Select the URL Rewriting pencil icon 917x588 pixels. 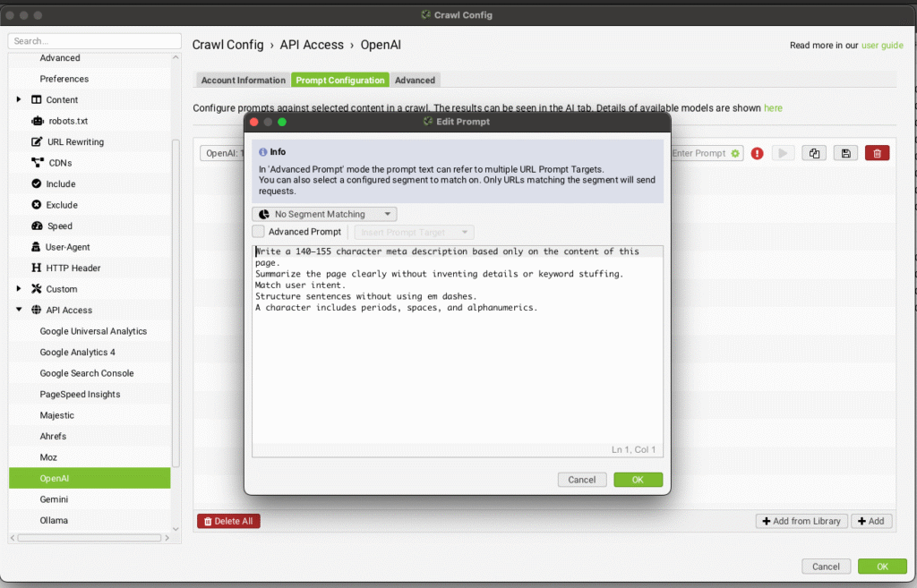tap(38, 141)
